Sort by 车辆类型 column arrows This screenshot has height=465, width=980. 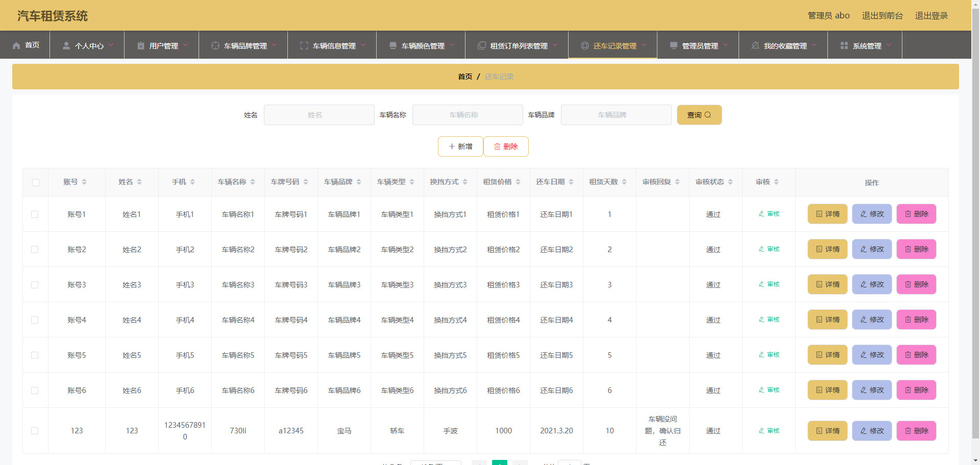pos(412,182)
